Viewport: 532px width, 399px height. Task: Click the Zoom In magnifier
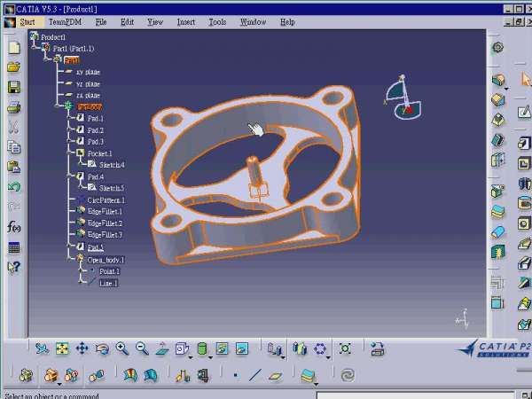pyautogui.click(x=121, y=348)
